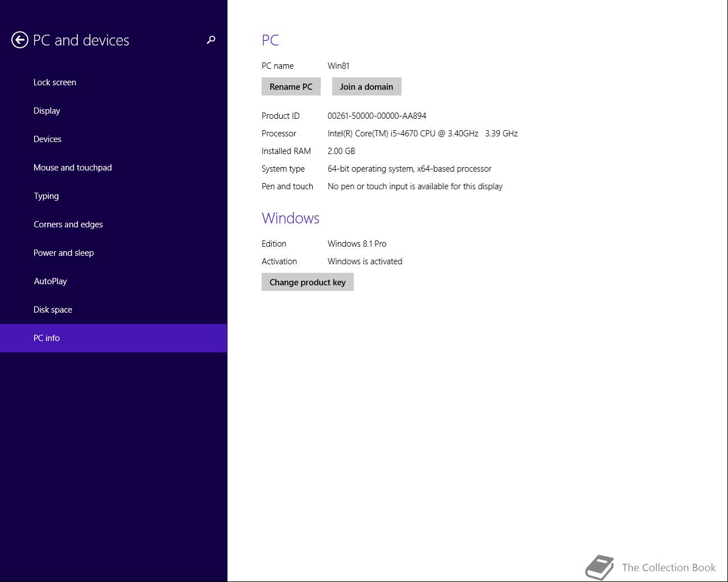Click the Product ID label
The image size is (728, 582).
point(280,116)
